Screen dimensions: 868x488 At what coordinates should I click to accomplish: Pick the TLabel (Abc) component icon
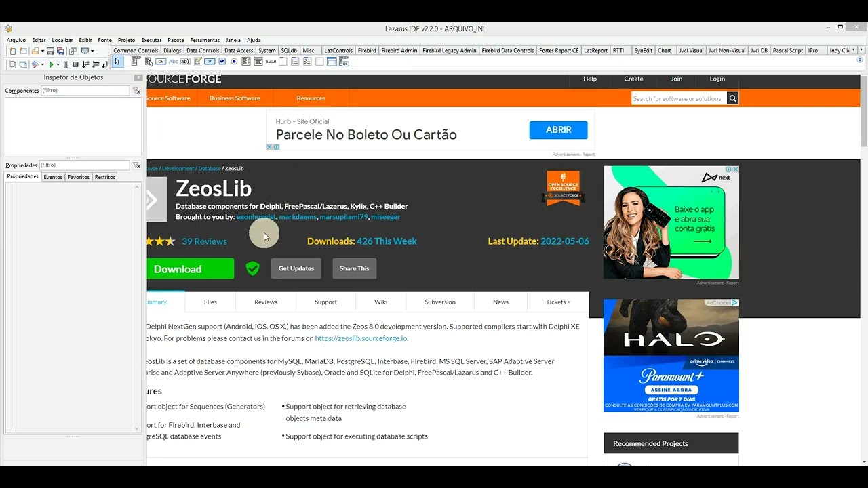[173, 62]
